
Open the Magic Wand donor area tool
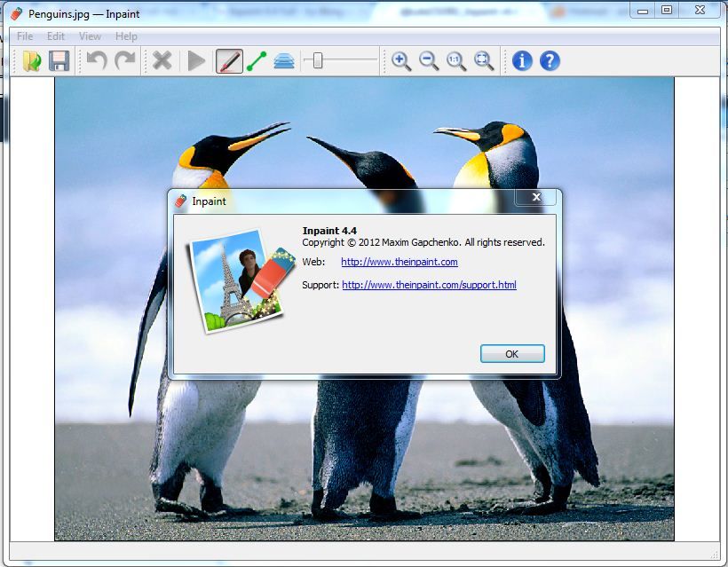282,60
